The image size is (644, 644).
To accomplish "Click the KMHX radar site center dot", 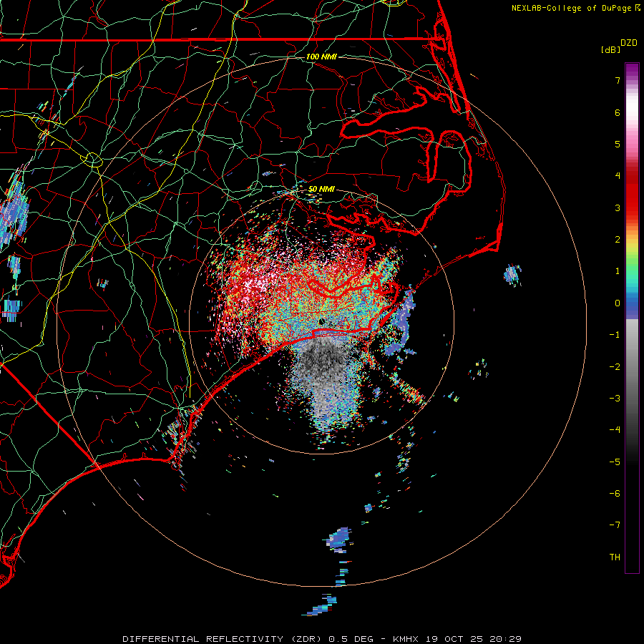I will point(321,321).
